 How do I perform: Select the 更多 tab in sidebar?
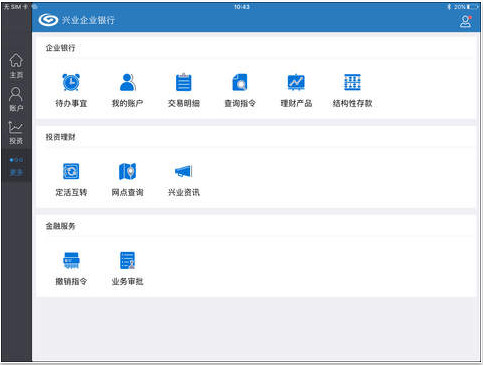(x=16, y=166)
